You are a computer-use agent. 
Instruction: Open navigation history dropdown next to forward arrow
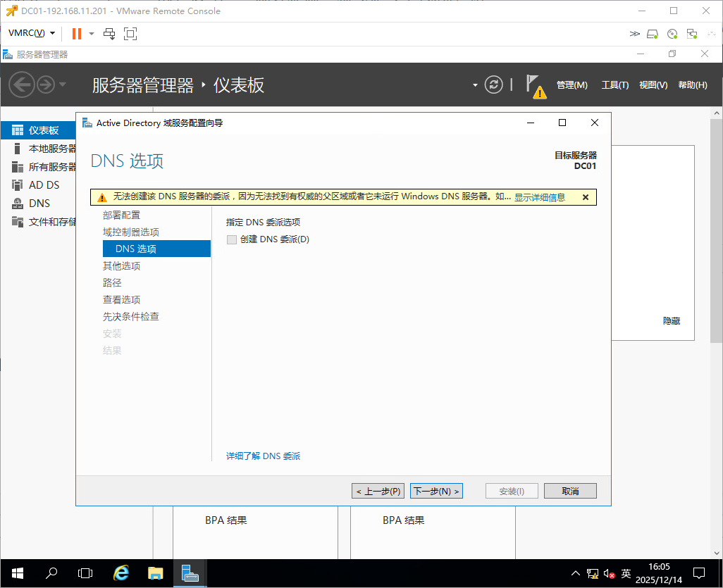pyautogui.click(x=63, y=85)
